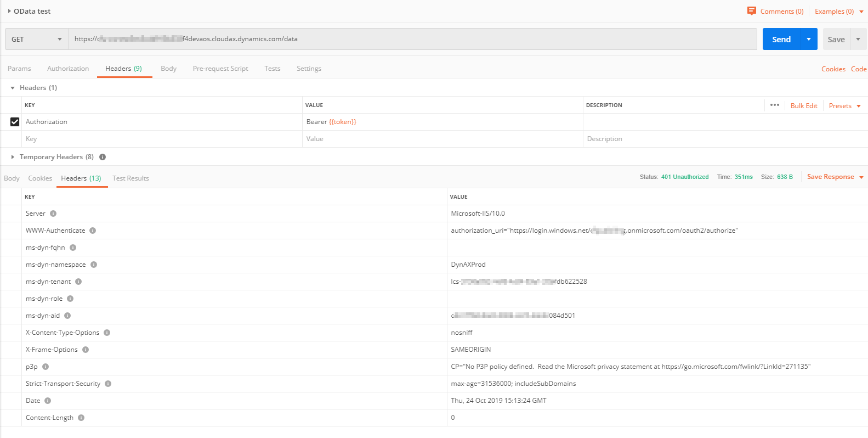Click the authorization_uri value text
Viewport: 868px width, 438px height.
tap(594, 231)
